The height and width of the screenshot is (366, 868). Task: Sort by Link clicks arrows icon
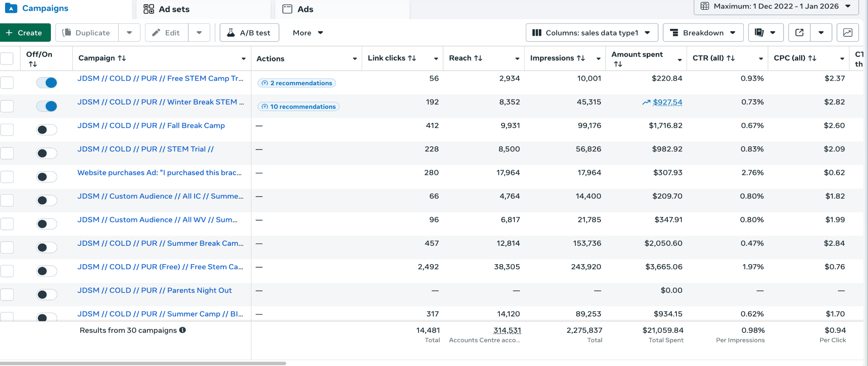412,58
